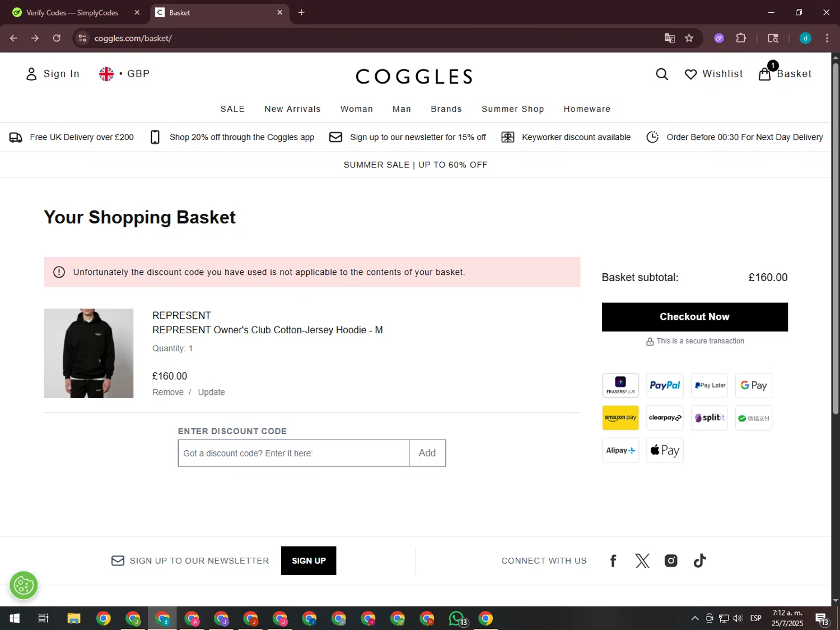This screenshot has width=840, height=630.
Task: Click the Checkout Now button
Action: (694, 317)
